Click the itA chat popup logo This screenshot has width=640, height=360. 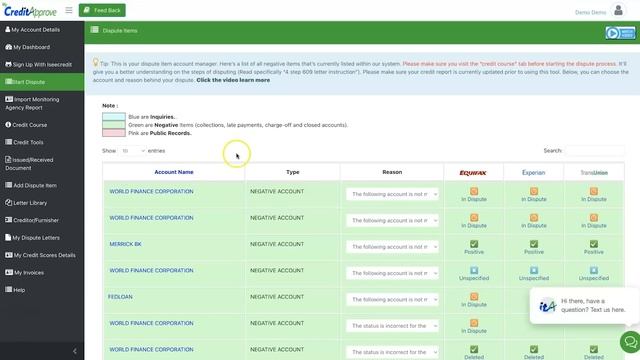[x=547, y=305]
